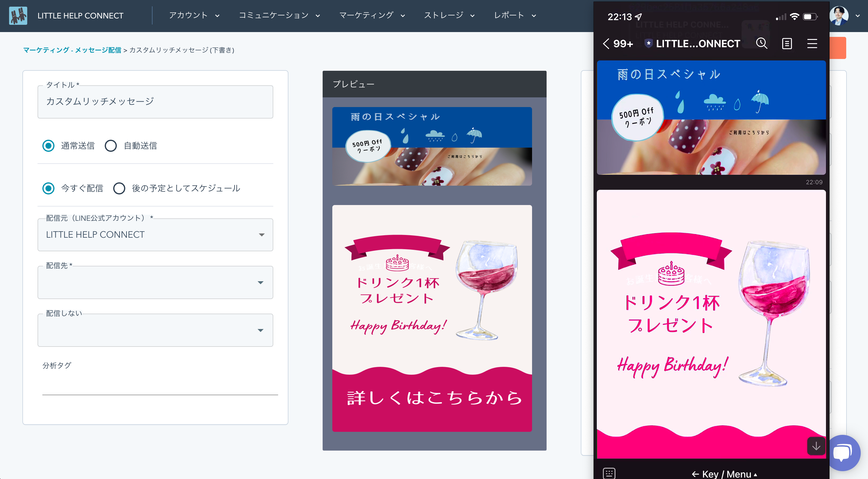Image resolution: width=868 pixels, height=479 pixels.
Task: Tap the notes list icon in phone header
Action: pos(787,44)
